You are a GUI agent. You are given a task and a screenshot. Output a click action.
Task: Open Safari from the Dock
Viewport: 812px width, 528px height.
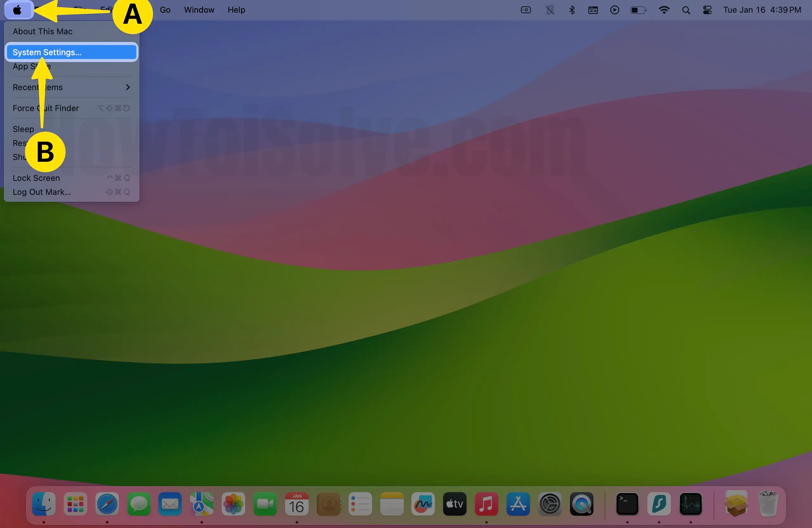point(107,504)
